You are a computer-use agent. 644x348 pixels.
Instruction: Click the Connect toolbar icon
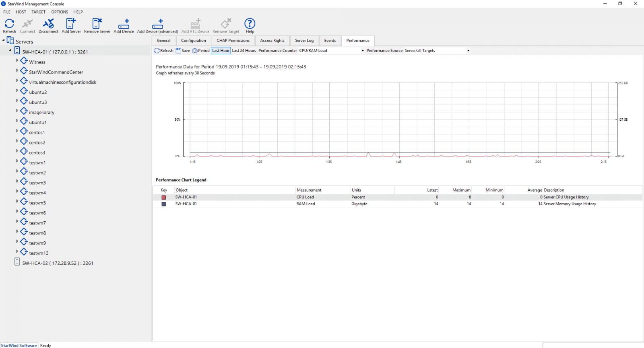[x=27, y=23]
